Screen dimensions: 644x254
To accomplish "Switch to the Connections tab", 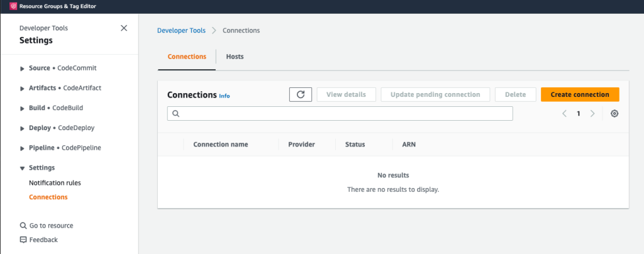I will 187,57.
